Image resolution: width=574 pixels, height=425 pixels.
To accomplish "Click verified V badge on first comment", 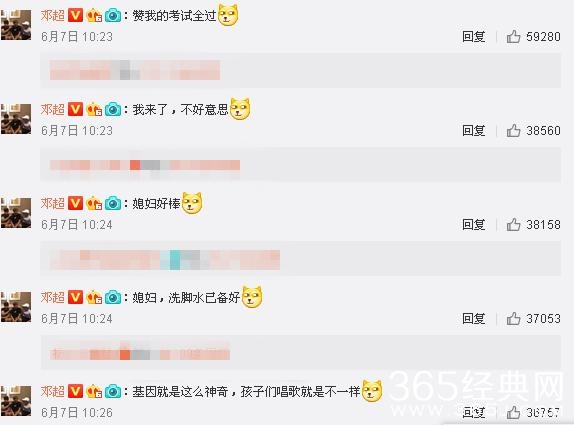I will tap(75, 15).
